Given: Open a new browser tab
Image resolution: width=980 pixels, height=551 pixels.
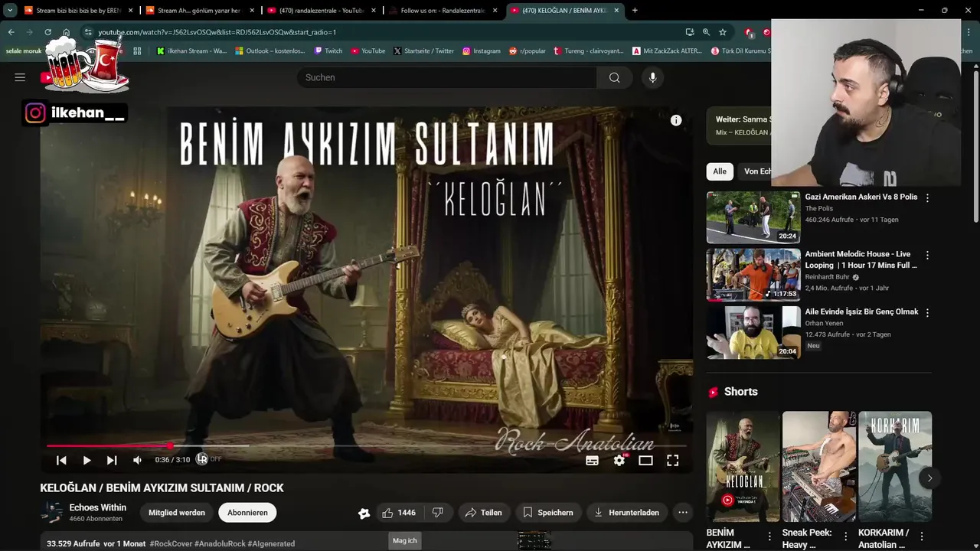Looking at the screenshot, I should (x=635, y=11).
